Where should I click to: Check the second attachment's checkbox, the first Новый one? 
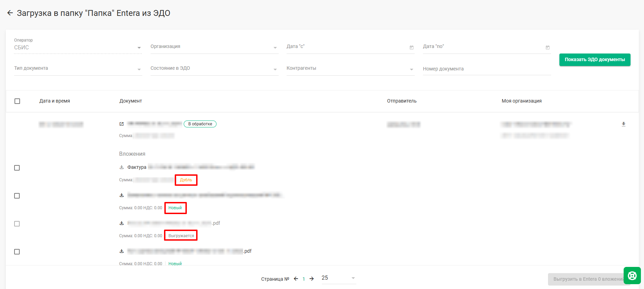pyautogui.click(x=17, y=196)
